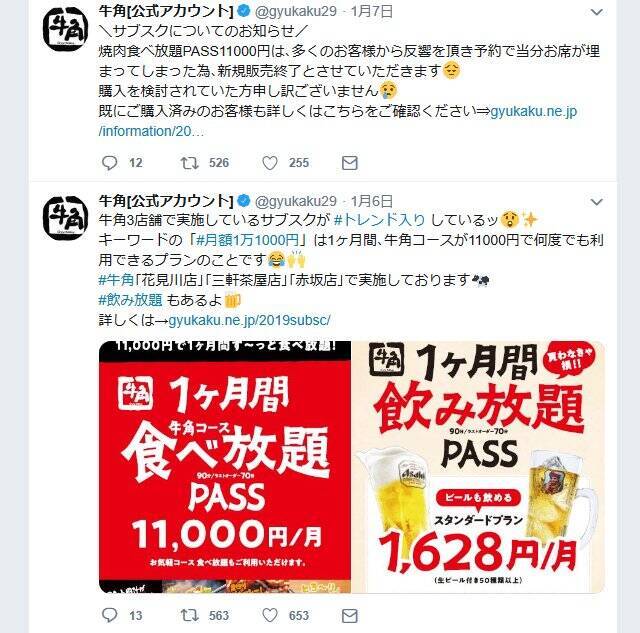View the 飲み放題 PASS 1,628円 image
The image size is (640, 633).
(x=478, y=466)
